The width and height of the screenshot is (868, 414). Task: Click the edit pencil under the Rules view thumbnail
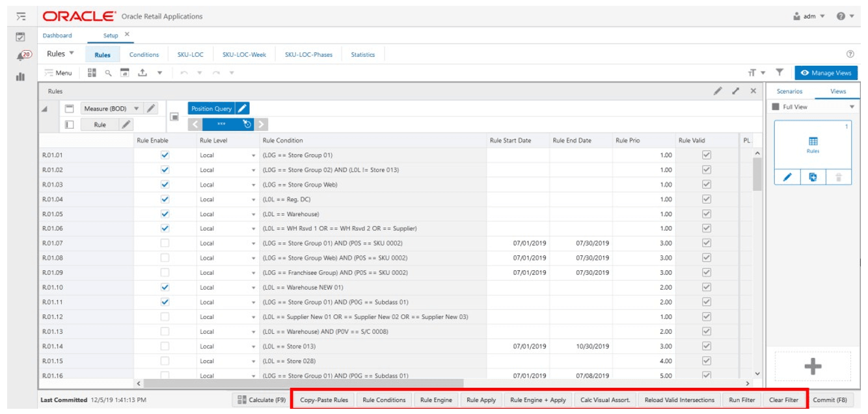pos(787,177)
